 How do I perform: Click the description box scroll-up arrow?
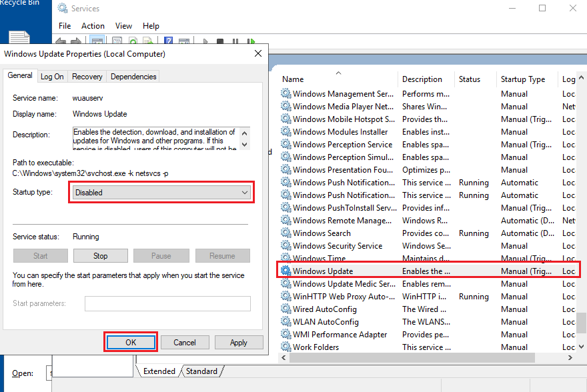pos(244,133)
